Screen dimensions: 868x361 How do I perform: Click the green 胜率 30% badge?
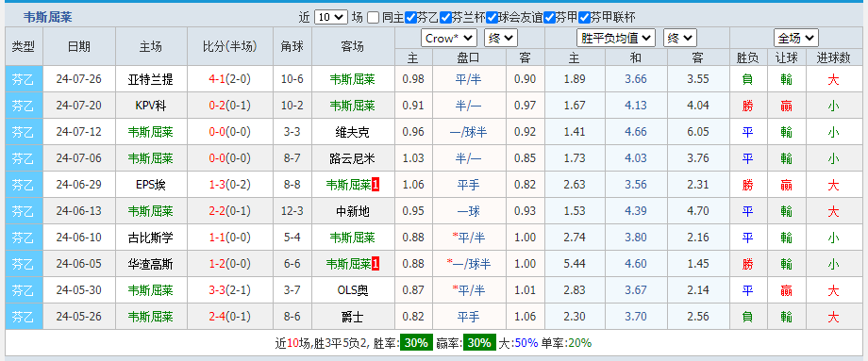point(416,343)
